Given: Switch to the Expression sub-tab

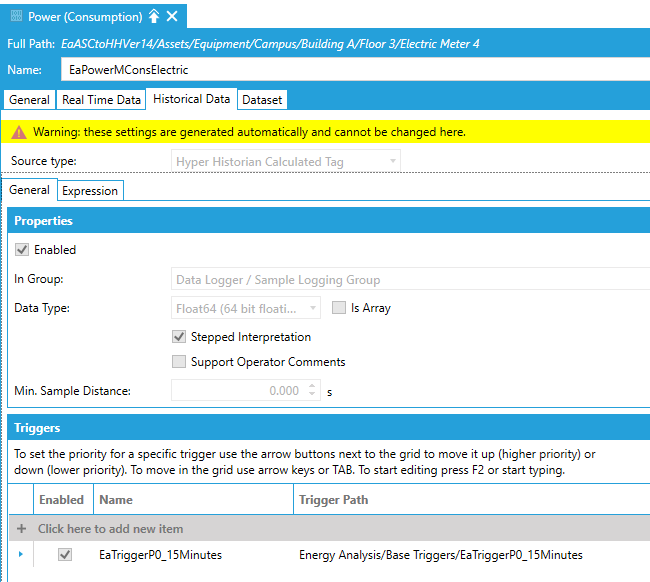Looking at the screenshot, I should (90, 190).
